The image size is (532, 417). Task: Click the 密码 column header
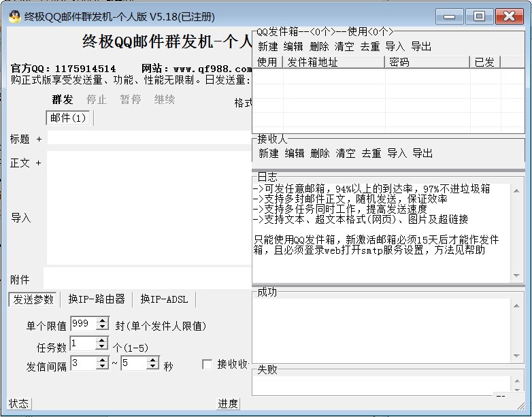(x=427, y=62)
